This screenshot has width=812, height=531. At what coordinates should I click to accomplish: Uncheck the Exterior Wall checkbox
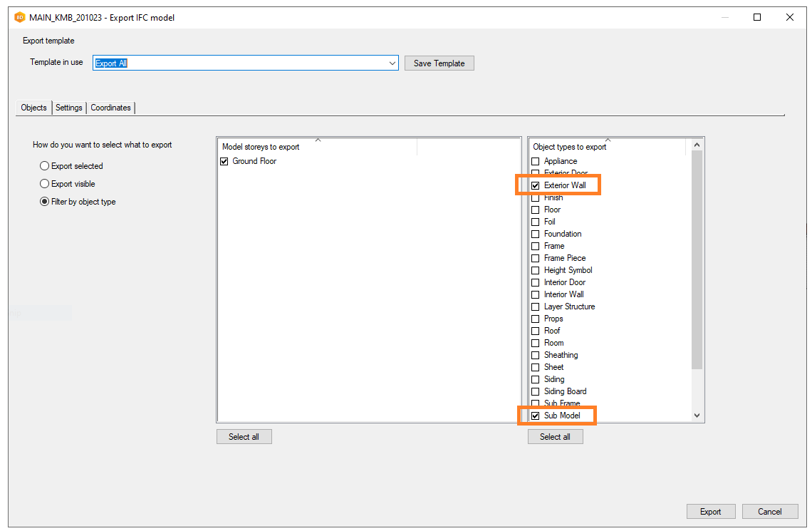536,185
